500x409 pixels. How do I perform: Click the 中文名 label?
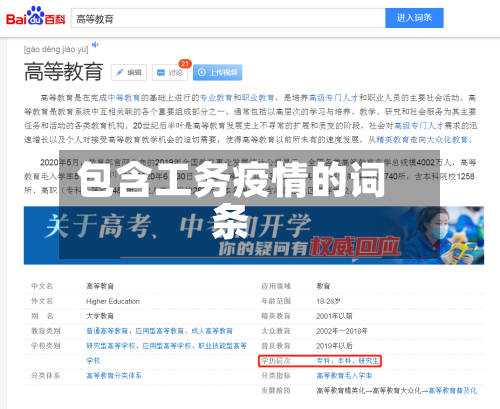pos(42,286)
